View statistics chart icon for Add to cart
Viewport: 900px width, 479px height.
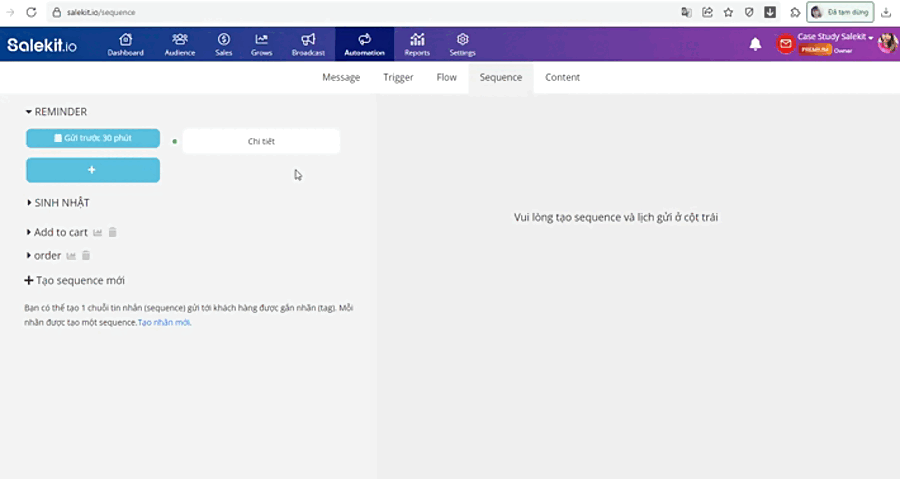tap(98, 232)
